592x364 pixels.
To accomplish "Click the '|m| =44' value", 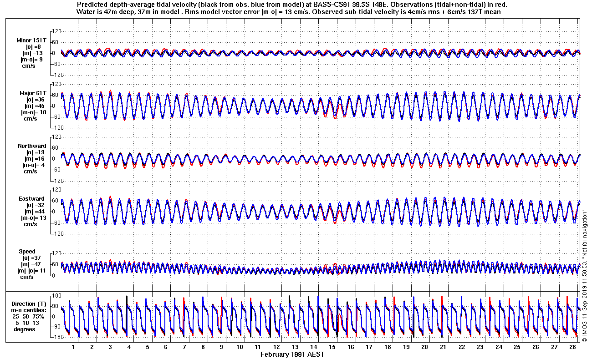I will click(x=34, y=212).
